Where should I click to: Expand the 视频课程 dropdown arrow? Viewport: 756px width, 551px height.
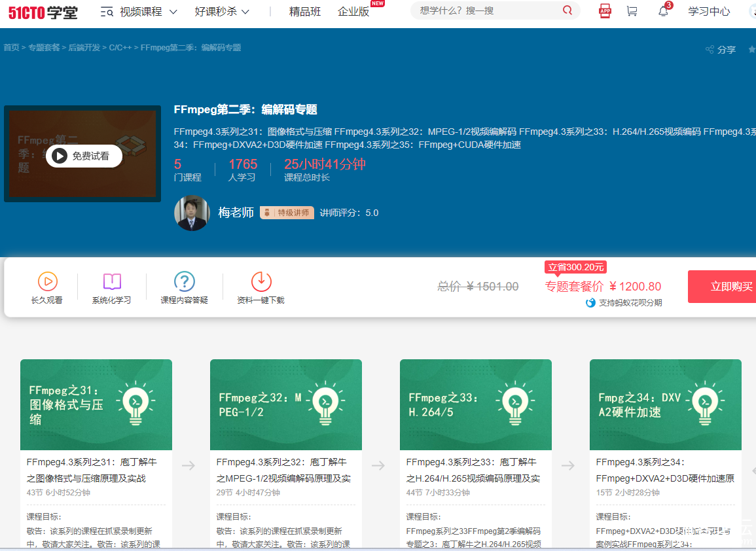click(173, 12)
